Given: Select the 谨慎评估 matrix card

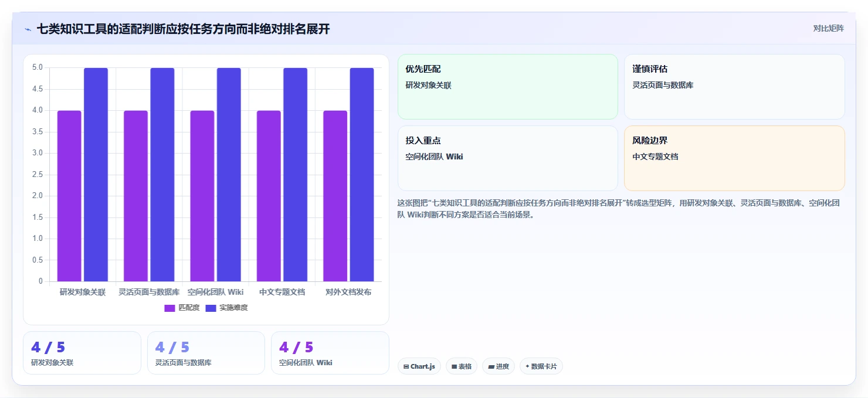Looking at the screenshot, I should point(734,87).
